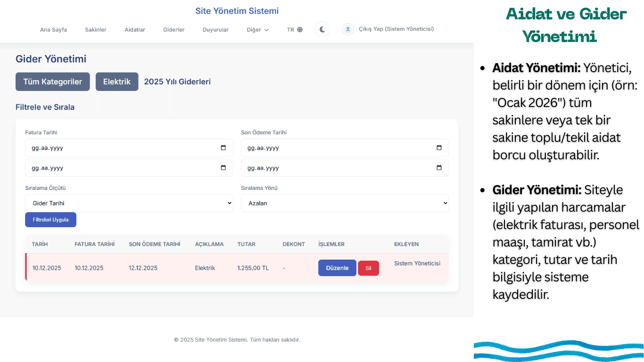This screenshot has height=362, width=644.
Task: Delete the expense using Sil button
Action: click(368, 268)
